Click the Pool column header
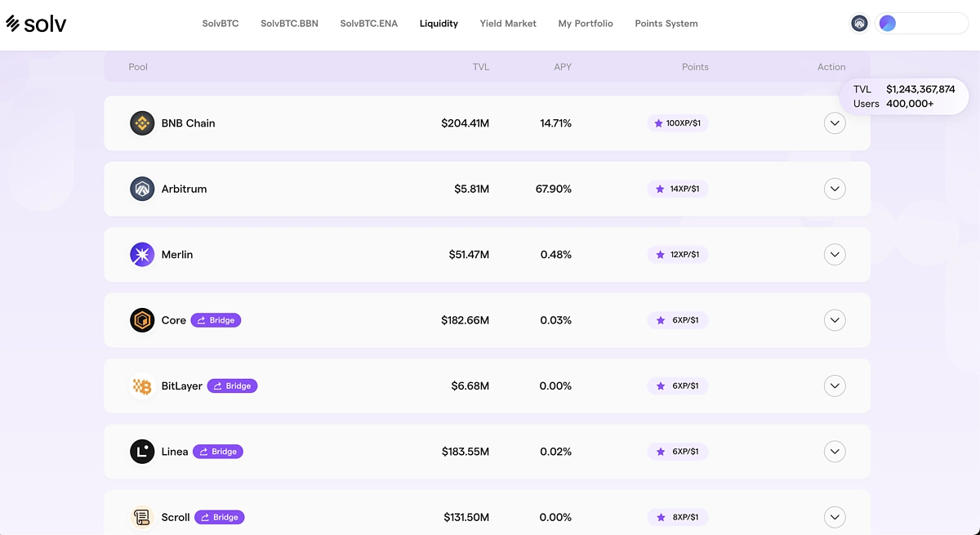Screen dimensions: 980x535 pyautogui.click(x=138, y=67)
